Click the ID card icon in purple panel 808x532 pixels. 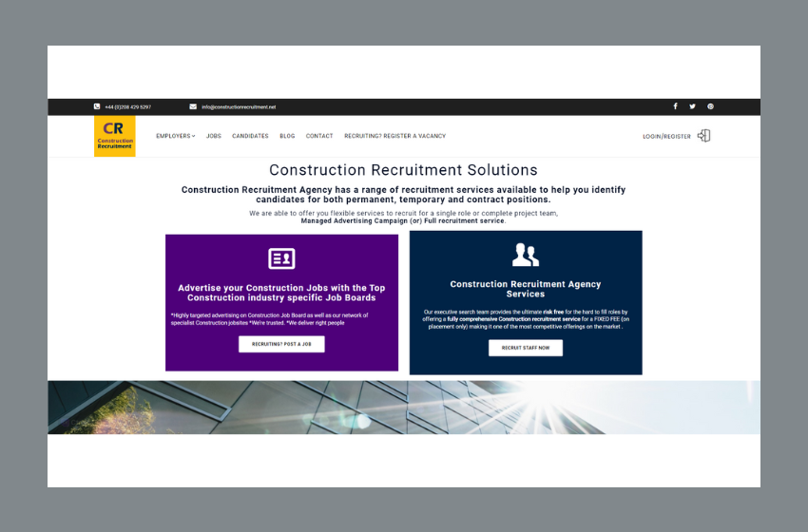281,258
